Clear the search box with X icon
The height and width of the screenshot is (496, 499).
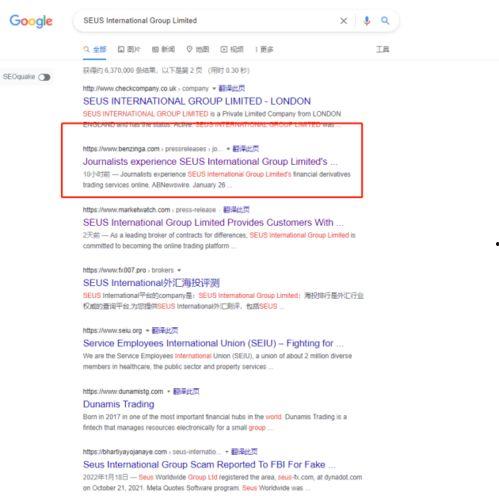coord(343,21)
